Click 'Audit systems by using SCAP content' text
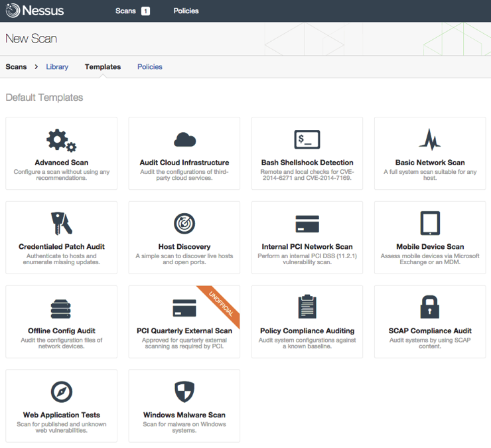This screenshot has width=491, height=448. click(430, 343)
